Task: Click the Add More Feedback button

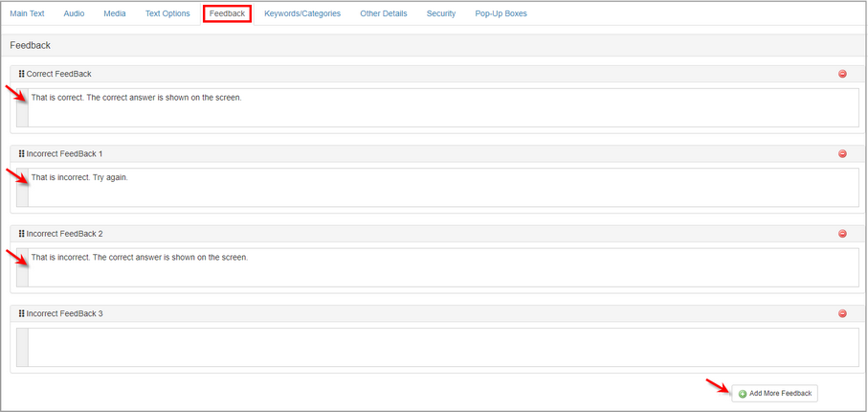Action: (x=775, y=394)
